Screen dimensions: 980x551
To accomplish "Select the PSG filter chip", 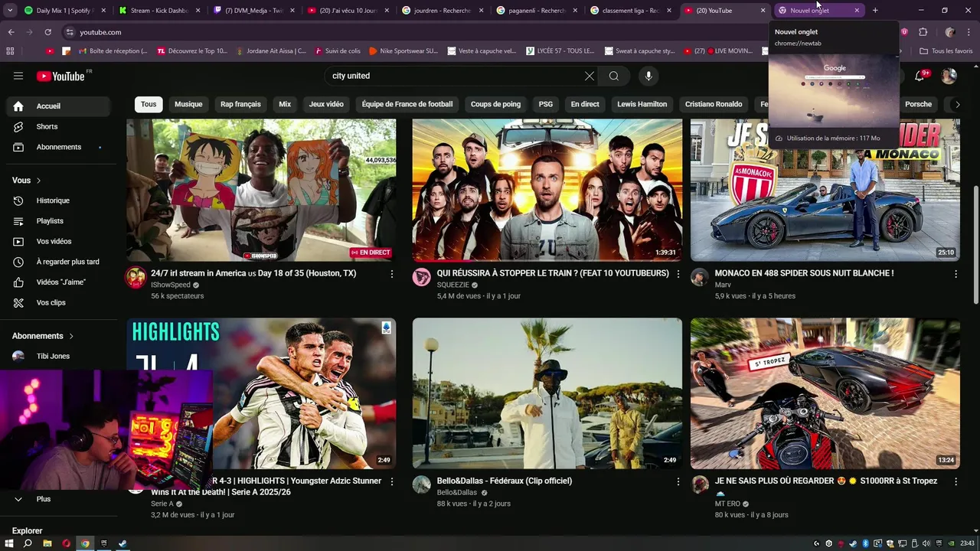I will pos(546,104).
